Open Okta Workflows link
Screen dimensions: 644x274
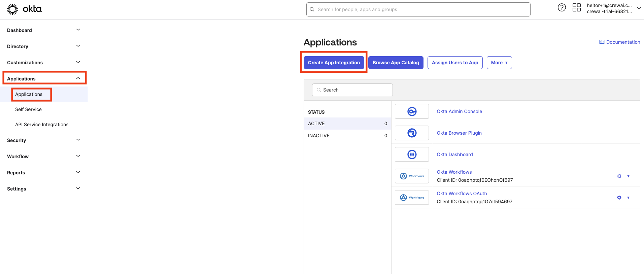(454, 172)
